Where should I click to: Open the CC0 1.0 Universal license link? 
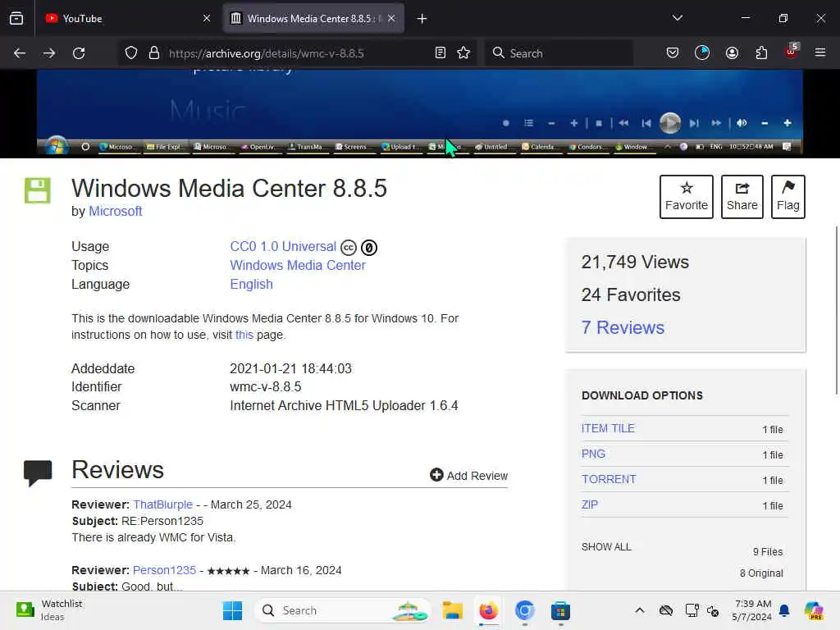(x=283, y=246)
